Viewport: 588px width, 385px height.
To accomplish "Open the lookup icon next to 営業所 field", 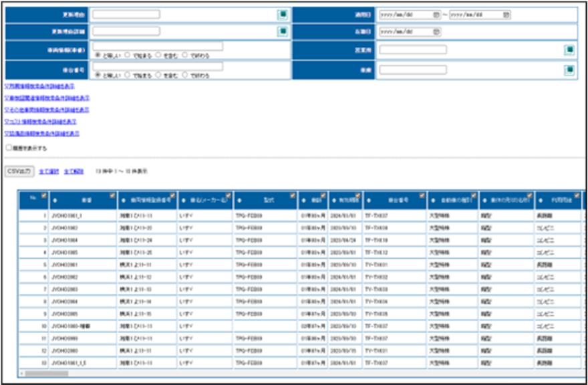I will click(x=569, y=49).
